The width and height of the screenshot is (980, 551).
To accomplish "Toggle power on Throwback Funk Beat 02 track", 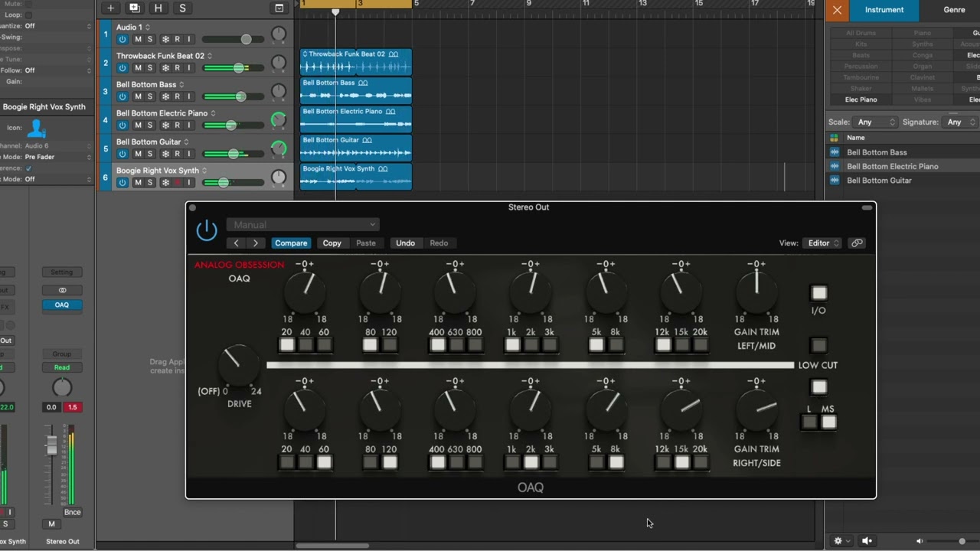I will (122, 68).
